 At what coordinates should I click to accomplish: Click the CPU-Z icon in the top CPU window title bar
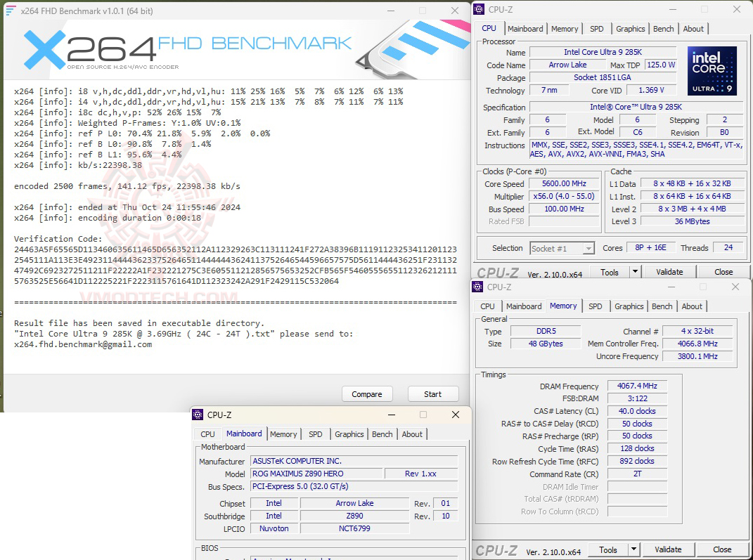(x=478, y=9)
